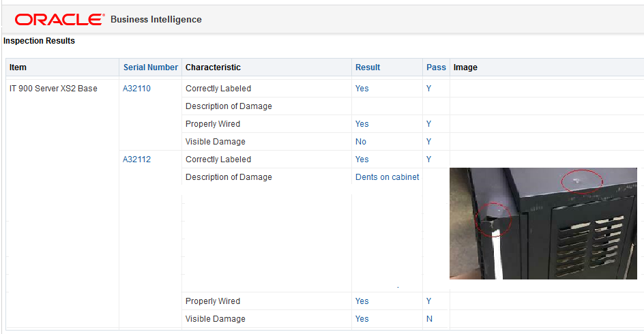644x334 pixels.
Task: Click the Oracle logo
Action: click(60, 19)
